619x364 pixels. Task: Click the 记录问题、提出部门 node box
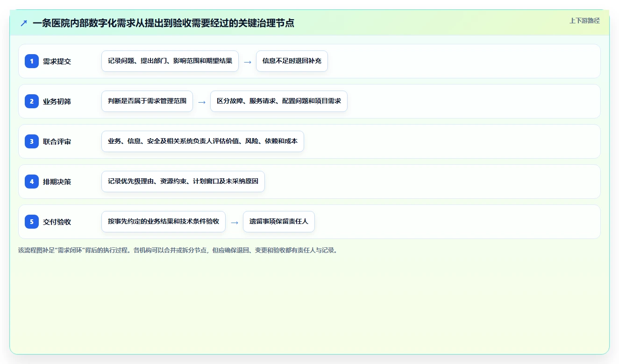pos(170,61)
